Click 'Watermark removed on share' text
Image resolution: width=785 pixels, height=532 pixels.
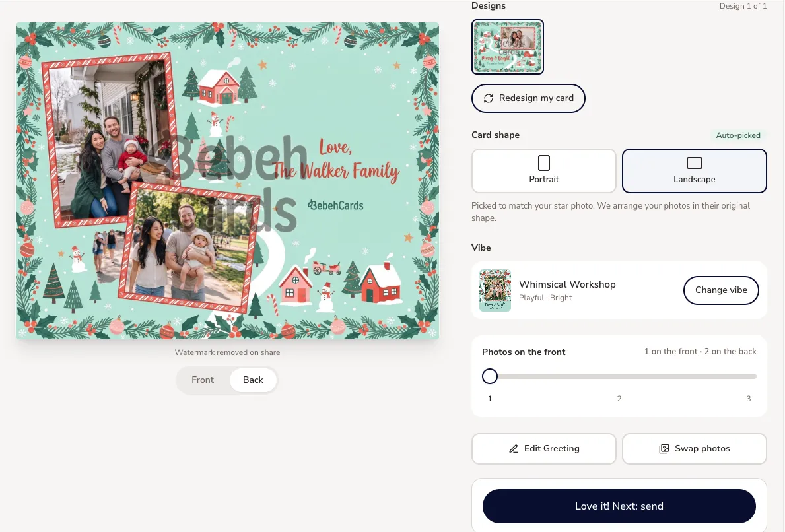[x=227, y=352]
